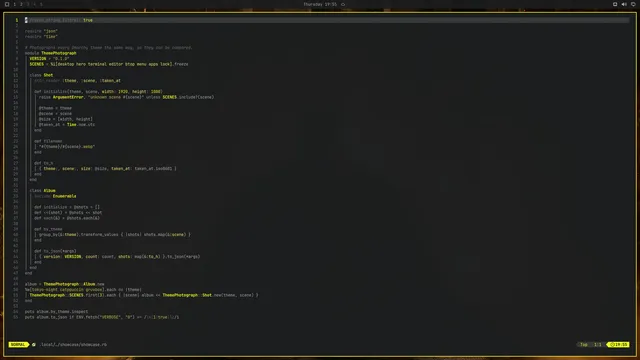Open the launcher icon in top bar
Image resolution: width=640 pixels, height=360 pixels.
pyautogui.click(x=7, y=4)
